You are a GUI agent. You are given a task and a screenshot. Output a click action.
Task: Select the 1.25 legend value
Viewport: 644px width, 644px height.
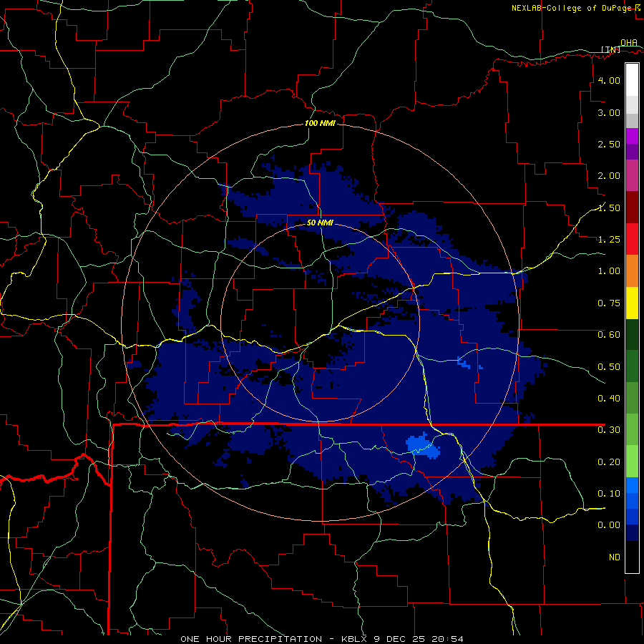pos(609,240)
